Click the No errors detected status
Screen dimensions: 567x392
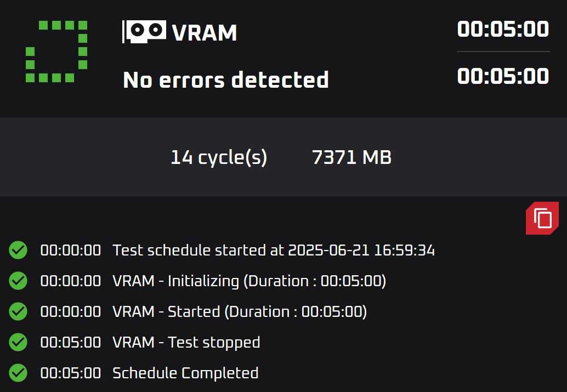[225, 79]
